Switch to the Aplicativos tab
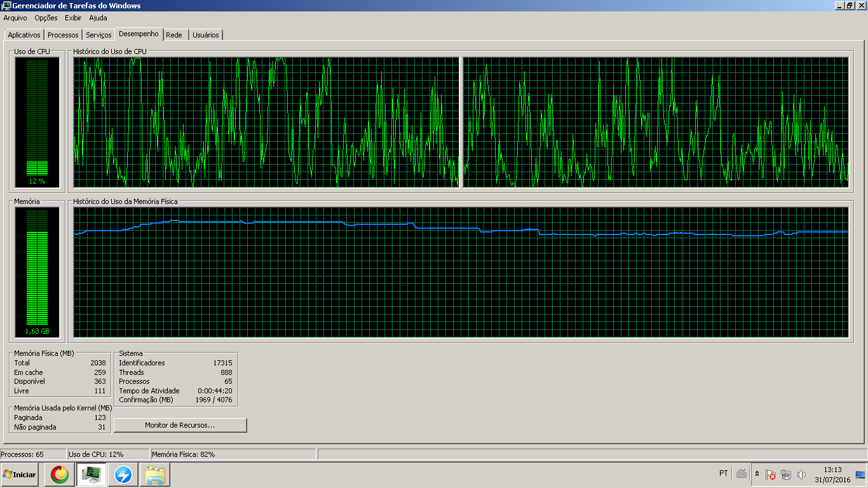This screenshot has width=868, height=488. 24,35
